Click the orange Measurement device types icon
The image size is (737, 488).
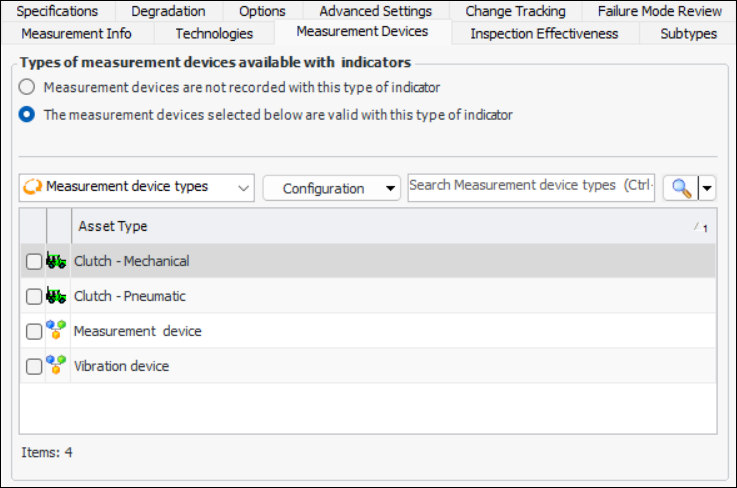tap(32, 187)
